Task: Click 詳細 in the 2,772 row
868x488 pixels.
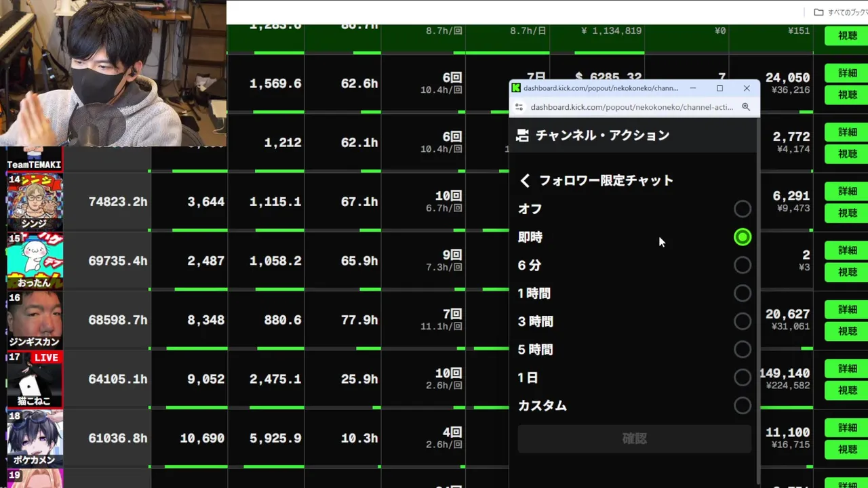Action: pyautogui.click(x=848, y=132)
